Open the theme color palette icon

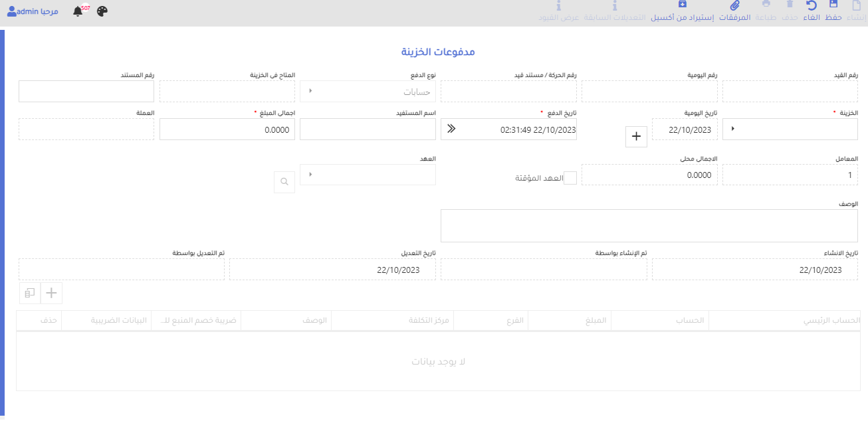(x=102, y=11)
